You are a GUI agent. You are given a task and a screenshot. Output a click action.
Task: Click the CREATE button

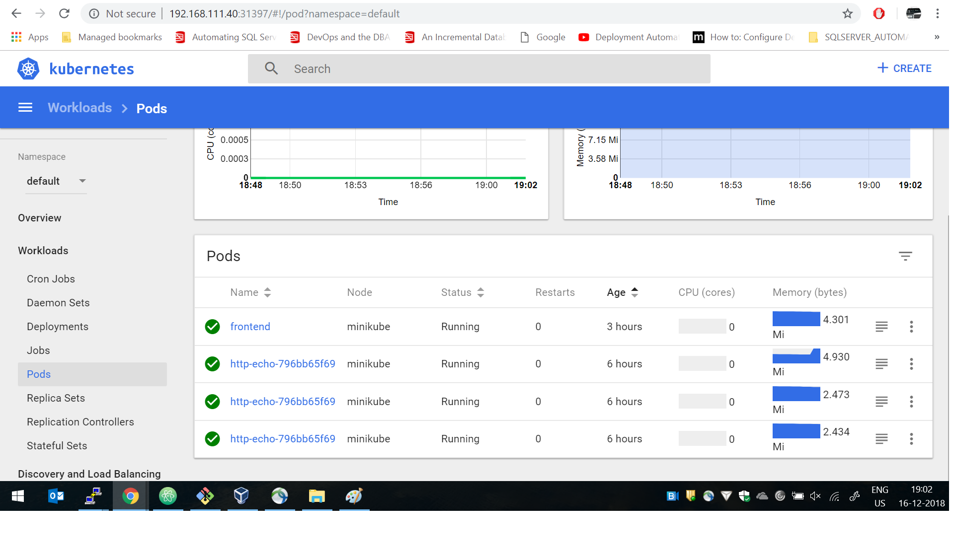pos(904,69)
